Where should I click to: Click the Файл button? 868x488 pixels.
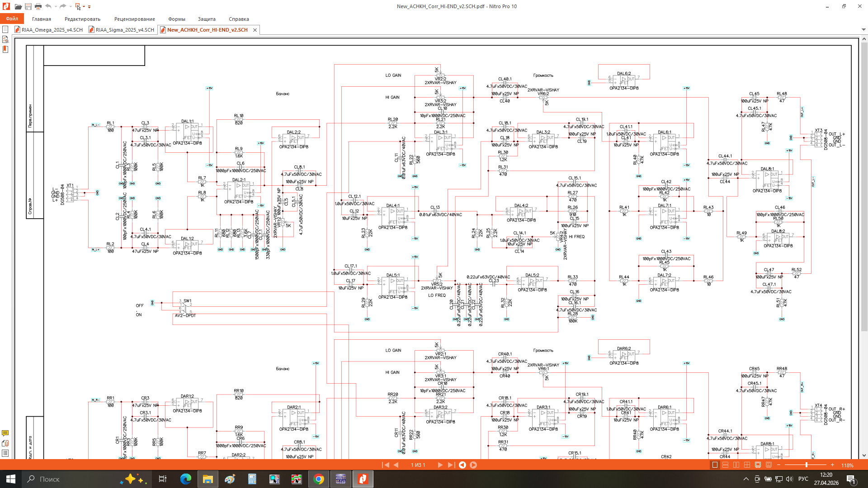12,19
